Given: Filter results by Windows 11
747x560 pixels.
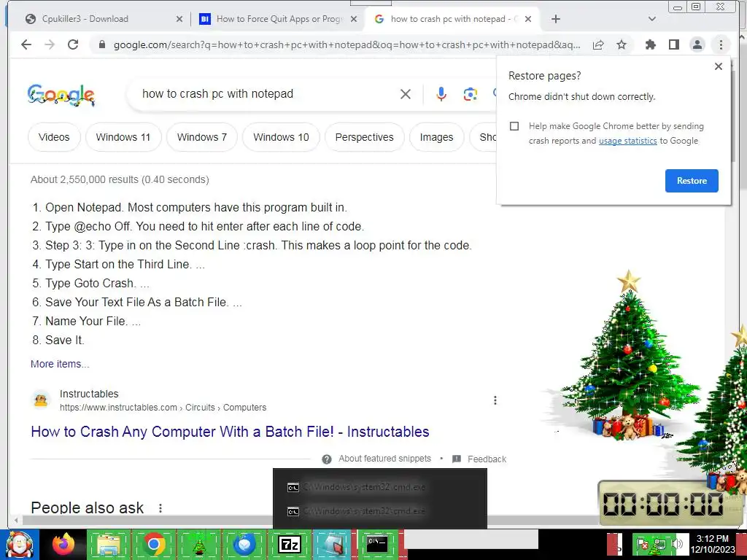Looking at the screenshot, I should coord(123,138).
